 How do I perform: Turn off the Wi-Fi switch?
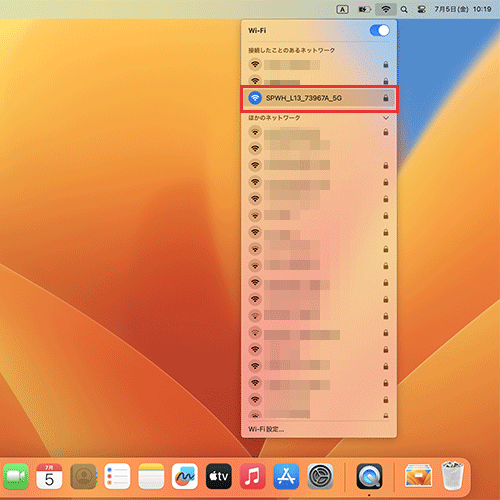click(379, 31)
